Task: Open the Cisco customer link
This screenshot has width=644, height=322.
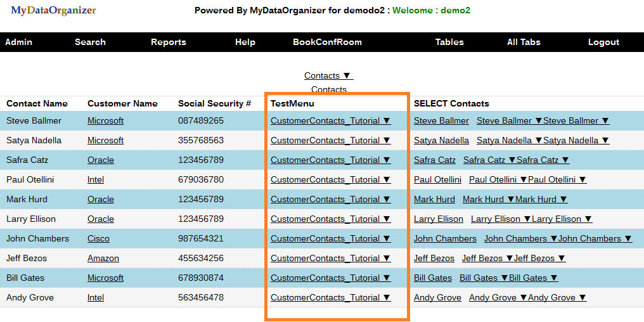Action: tap(98, 238)
